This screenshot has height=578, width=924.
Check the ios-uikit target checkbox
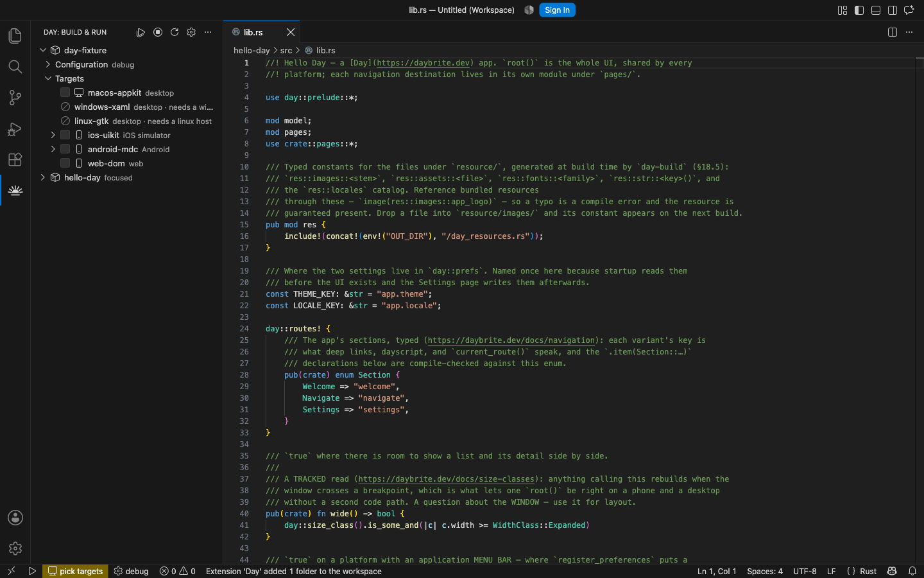(65, 135)
